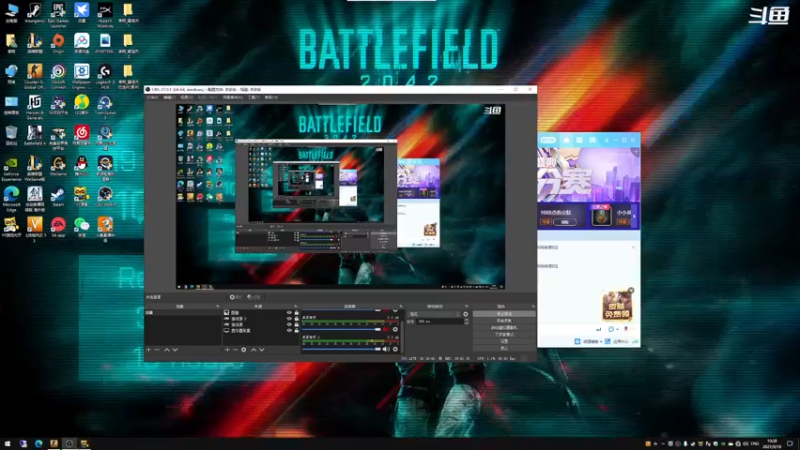Move the scene down in Scenes panel

[175, 350]
